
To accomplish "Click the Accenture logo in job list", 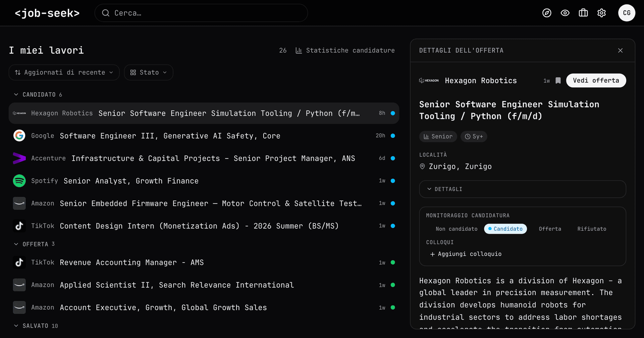I will (19, 158).
